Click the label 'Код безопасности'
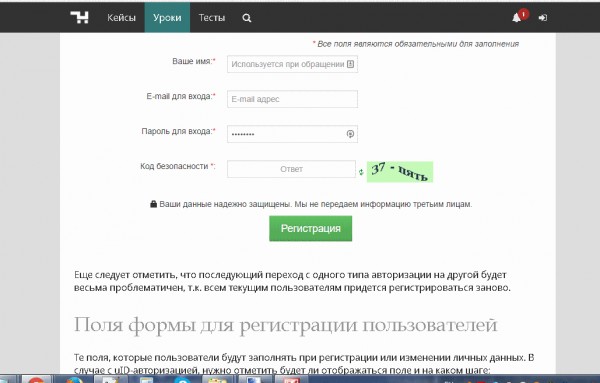The height and width of the screenshot is (383, 600). pyautogui.click(x=174, y=166)
